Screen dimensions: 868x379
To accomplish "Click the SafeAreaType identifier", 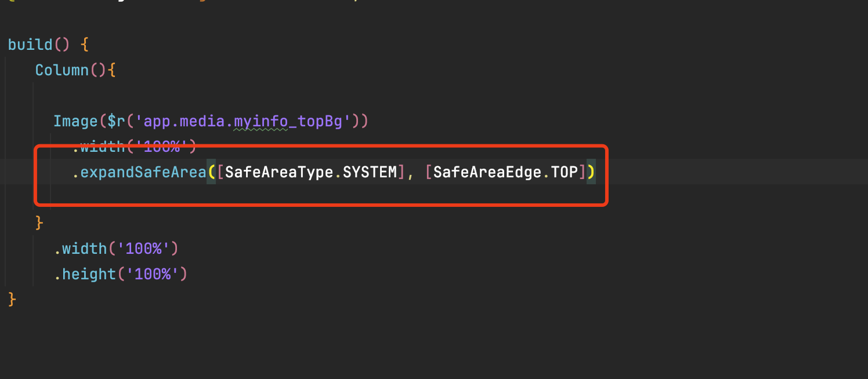I will coord(280,172).
